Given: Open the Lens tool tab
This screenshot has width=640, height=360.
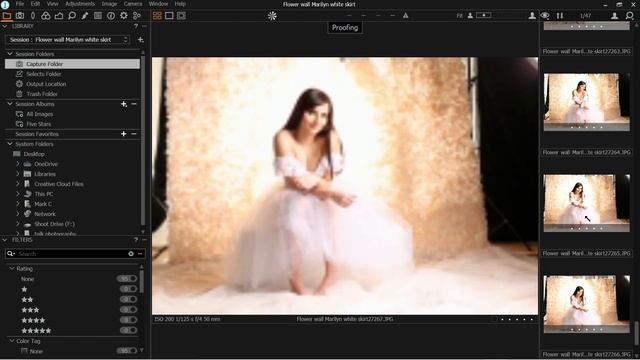Looking at the screenshot, I should (x=33, y=16).
